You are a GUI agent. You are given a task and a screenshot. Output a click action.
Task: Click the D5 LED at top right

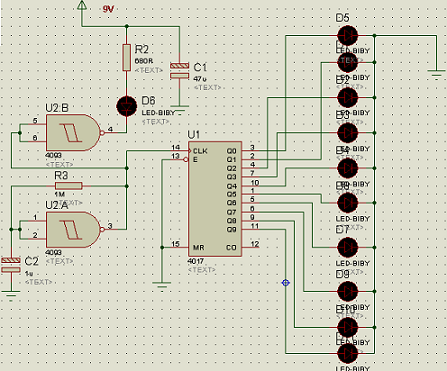[348, 35]
